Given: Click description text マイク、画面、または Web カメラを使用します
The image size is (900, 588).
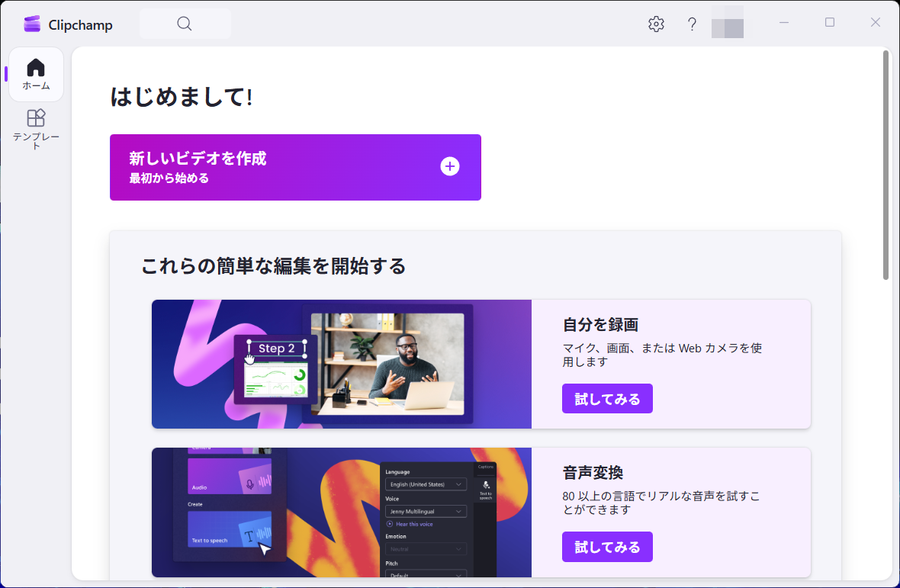Looking at the screenshot, I should click(x=662, y=355).
